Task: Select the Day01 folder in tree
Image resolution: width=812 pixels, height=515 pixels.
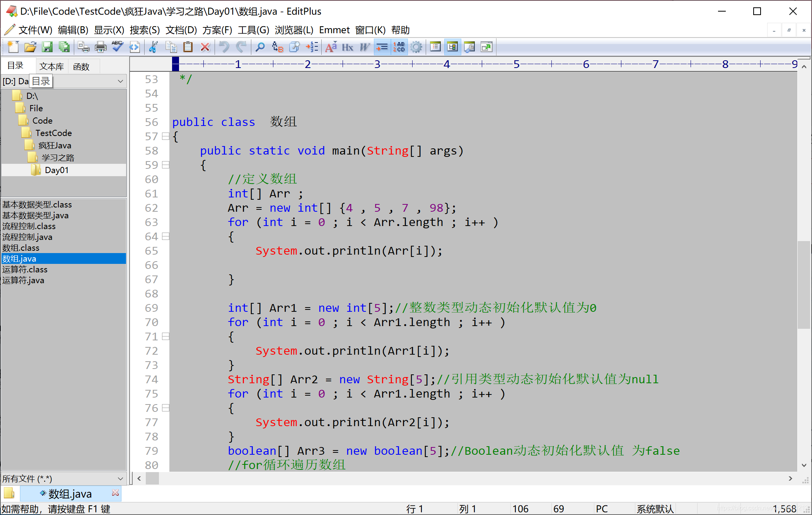Action: (56, 170)
